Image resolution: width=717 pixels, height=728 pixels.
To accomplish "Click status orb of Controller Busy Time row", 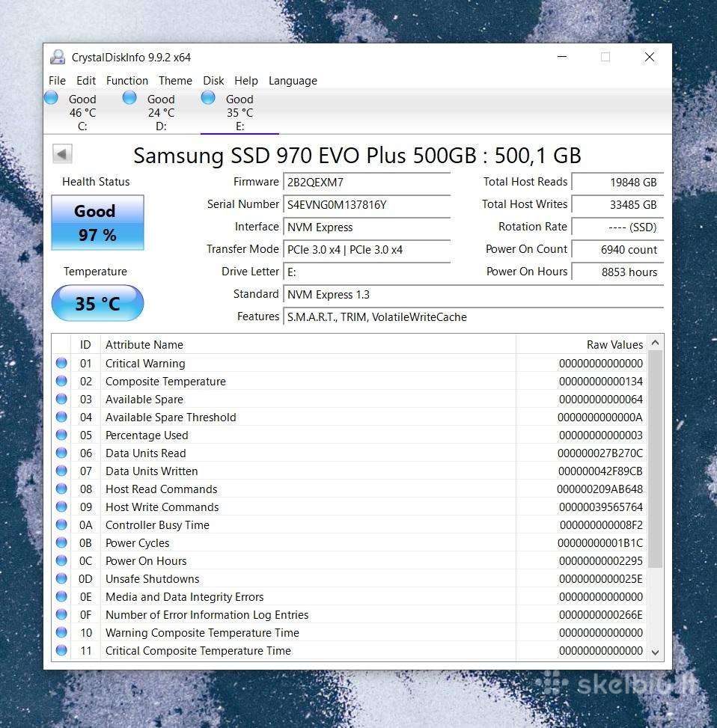I will 61,524.
